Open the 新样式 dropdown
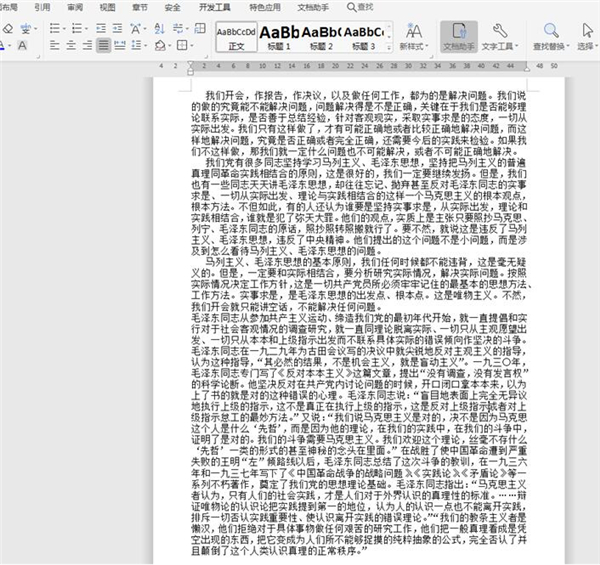600x565 pixels. tap(413, 46)
